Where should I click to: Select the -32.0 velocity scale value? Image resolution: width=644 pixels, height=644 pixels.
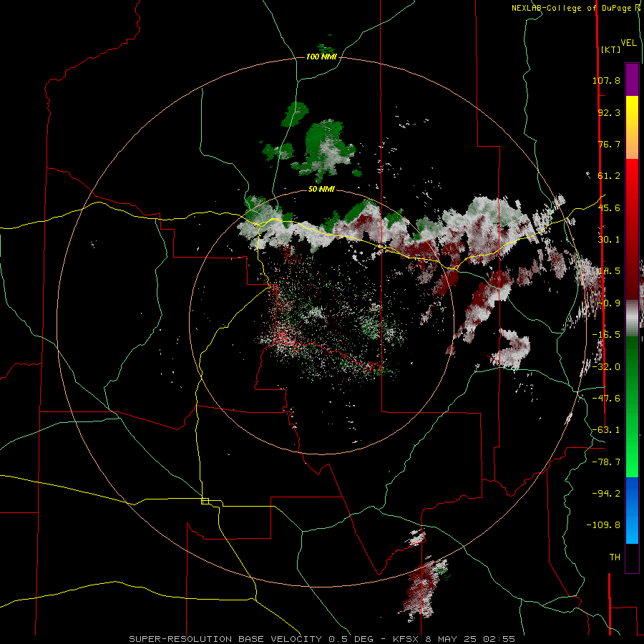[x=606, y=367]
